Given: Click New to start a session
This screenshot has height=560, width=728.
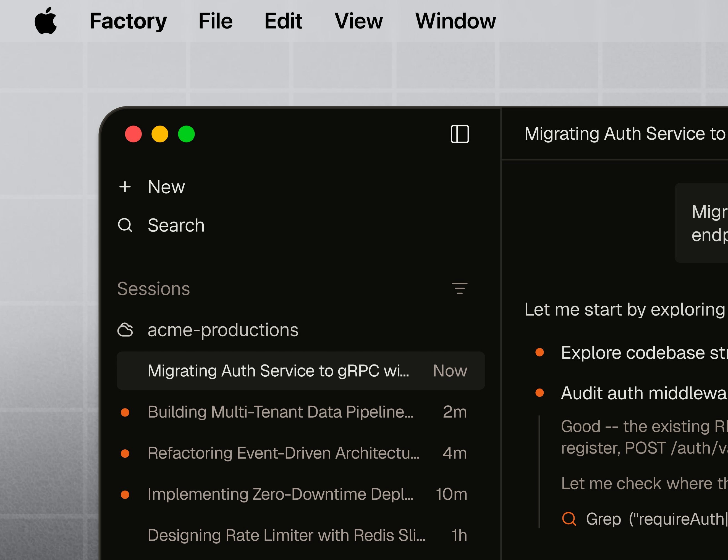Looking at the screenshot, I should tap(166, 187).
